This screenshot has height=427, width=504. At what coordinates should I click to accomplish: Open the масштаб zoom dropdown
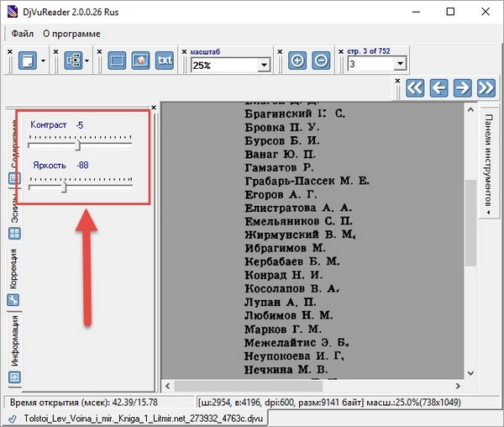click(x=264, y=65)
